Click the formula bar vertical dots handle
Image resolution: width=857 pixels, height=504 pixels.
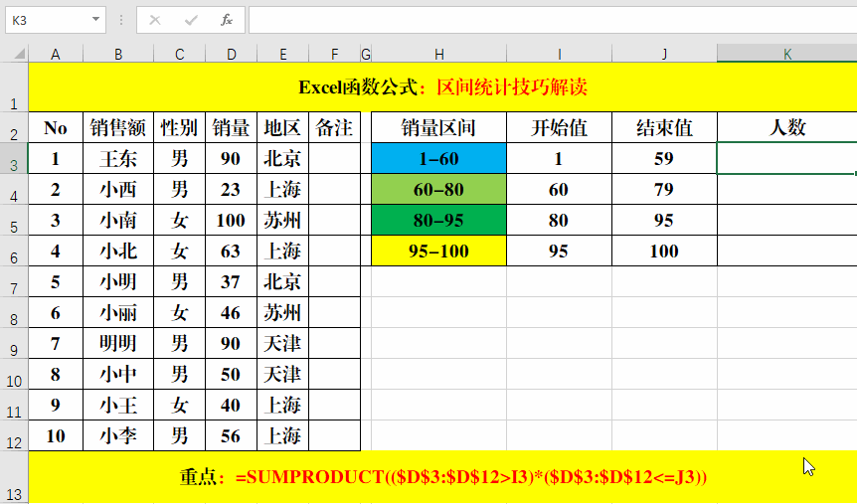pos(121,20)
